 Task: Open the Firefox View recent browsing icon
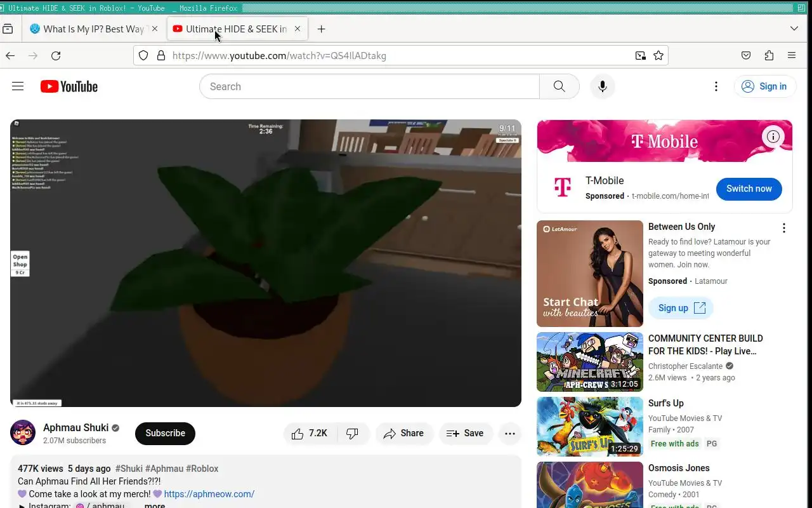pyautogui.click(x=8, y=29)
